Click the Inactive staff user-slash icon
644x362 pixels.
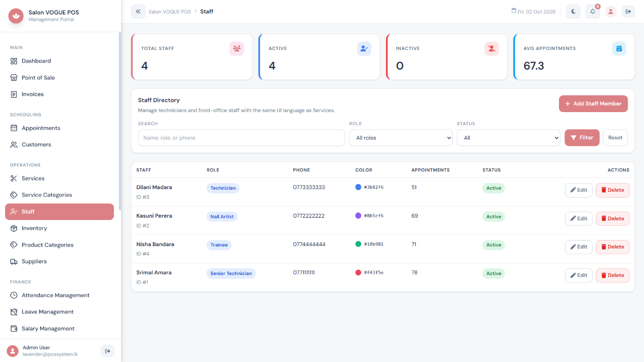pos(491,49)
